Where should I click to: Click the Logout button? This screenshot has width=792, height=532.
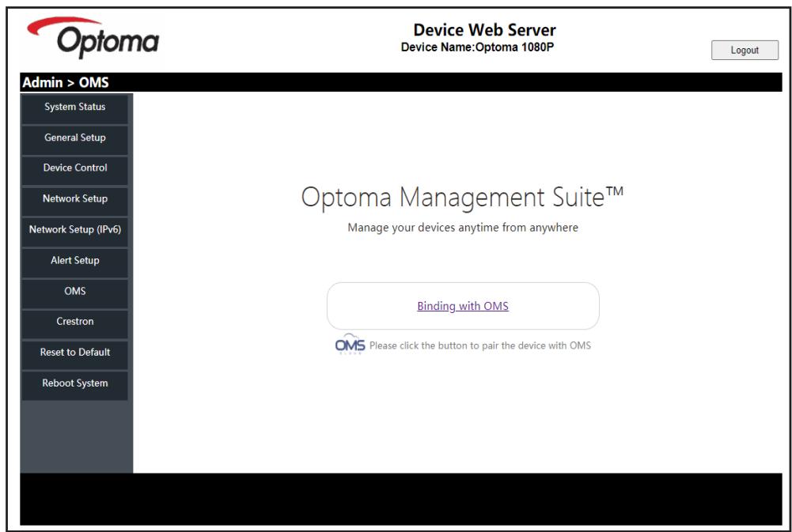point(745,50)
